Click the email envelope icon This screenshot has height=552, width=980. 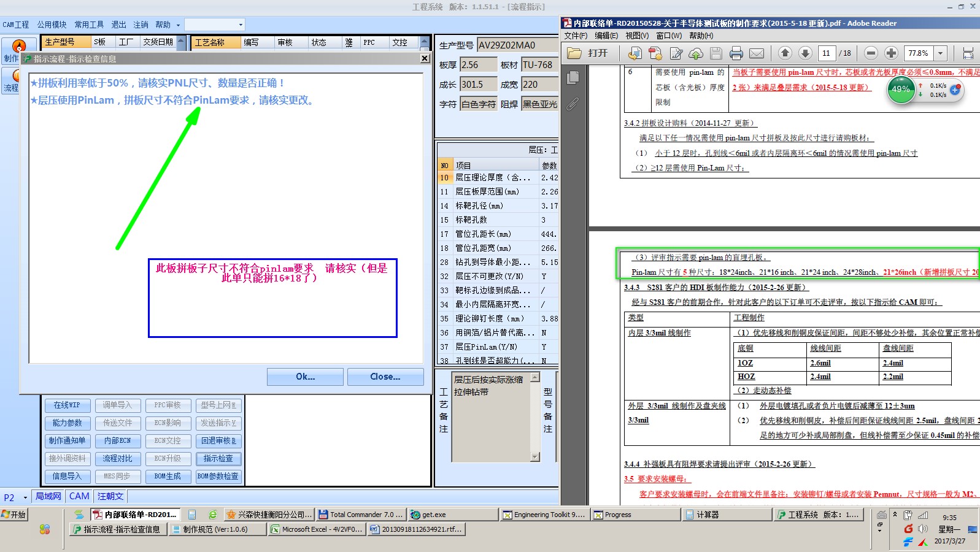757,53
